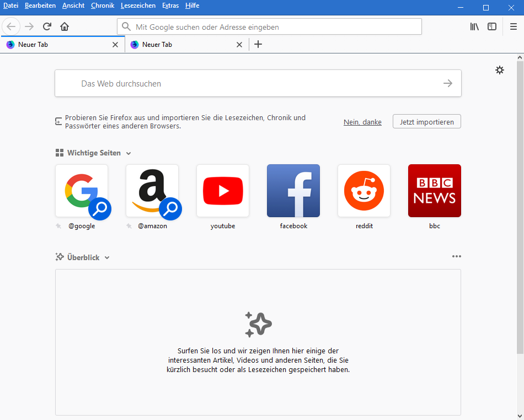Open the home page via house icon
The height and width of the screenshot is (420, 524).
(65, 26)
